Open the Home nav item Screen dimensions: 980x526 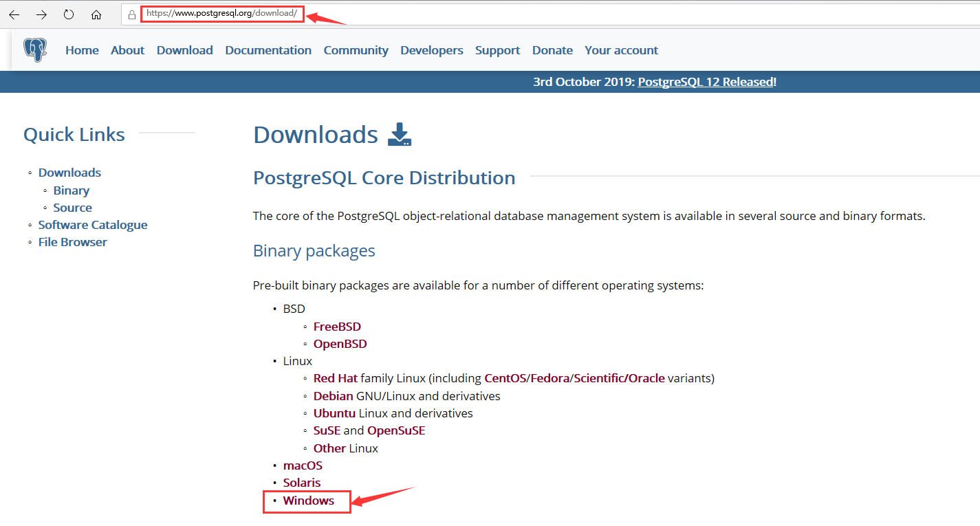[82, 50]
